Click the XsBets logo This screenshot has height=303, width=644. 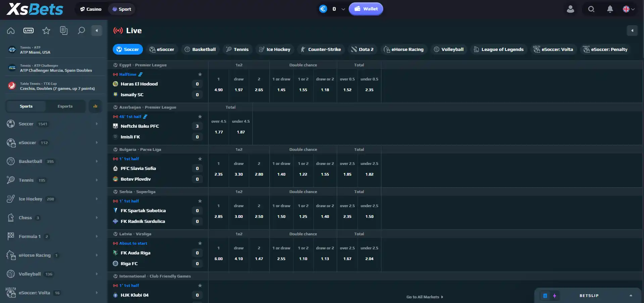pyautogui.click(x=35, y=9)
